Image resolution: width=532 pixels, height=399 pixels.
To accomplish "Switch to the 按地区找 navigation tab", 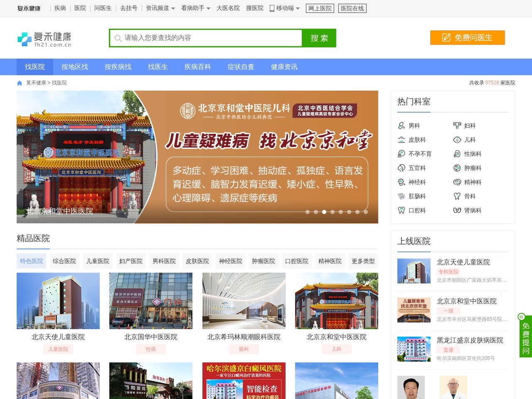I will coord(75,67).
